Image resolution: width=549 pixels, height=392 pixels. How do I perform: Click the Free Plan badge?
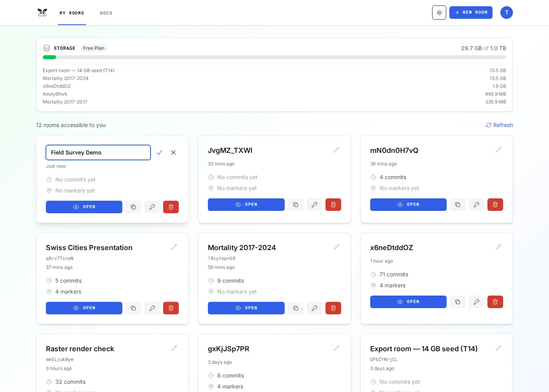[94, 48]
